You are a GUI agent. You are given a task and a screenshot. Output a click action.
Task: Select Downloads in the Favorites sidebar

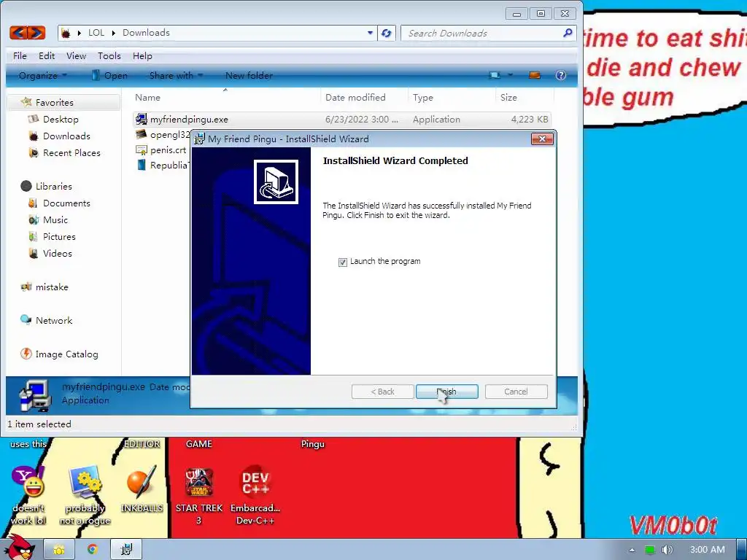(66, 136)
